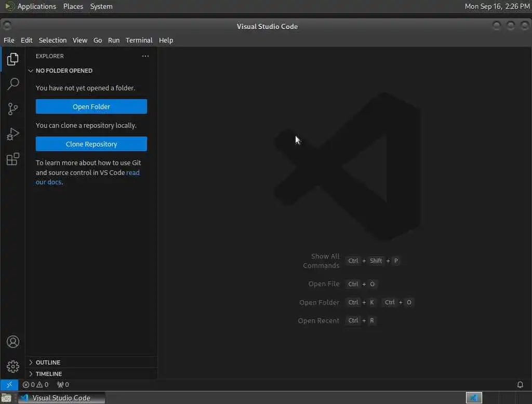Click the date and time clock
Image resolution: width=532 pixels, height=404 pixels.
pos(497,6)
